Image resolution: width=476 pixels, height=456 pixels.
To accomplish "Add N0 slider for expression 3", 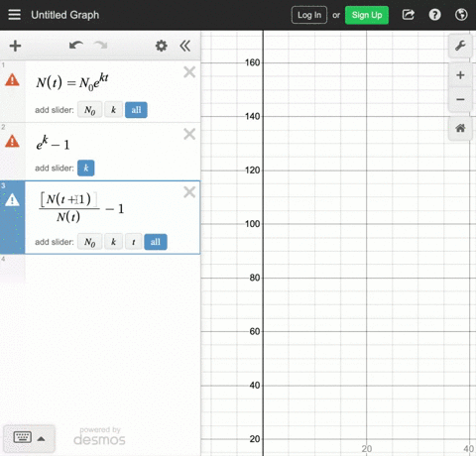I will pos(90,242).
